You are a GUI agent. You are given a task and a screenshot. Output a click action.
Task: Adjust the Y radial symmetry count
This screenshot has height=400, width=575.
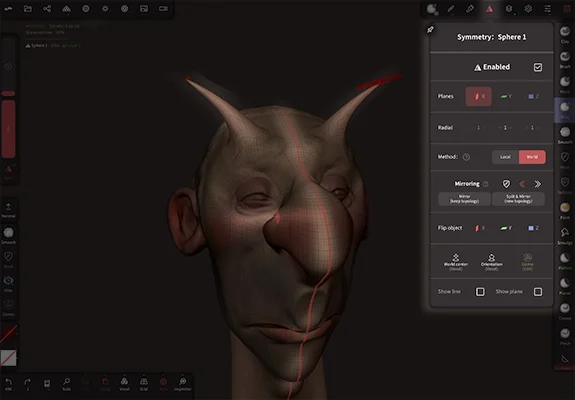pos(505,128)
